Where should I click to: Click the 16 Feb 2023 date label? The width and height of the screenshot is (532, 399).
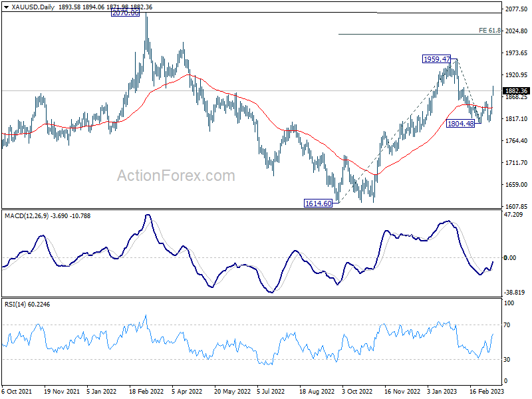tap(487, 391)
